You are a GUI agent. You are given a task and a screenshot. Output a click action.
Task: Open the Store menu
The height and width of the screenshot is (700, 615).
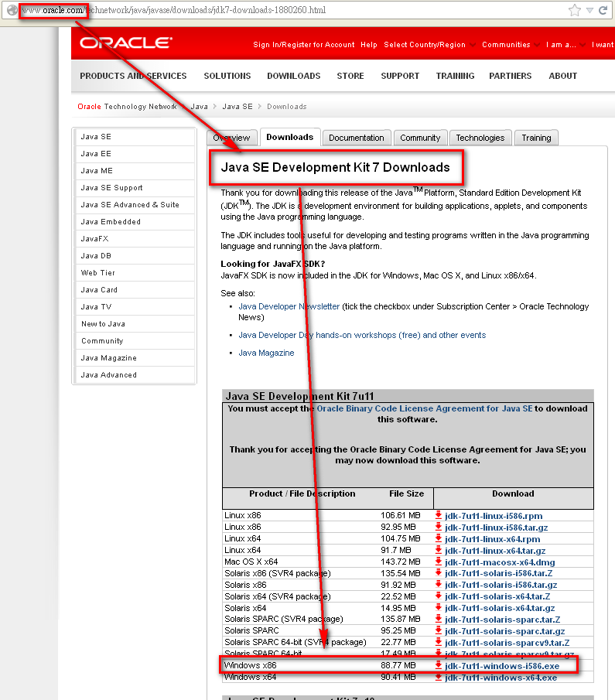350,76
